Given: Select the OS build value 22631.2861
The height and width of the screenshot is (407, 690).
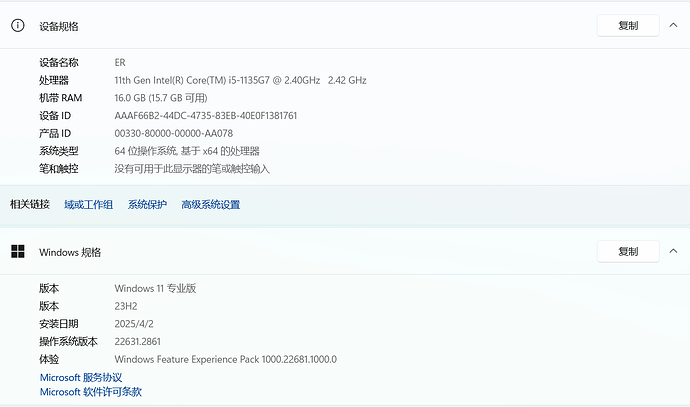Looking at the screenshot, I should [138, 341].
